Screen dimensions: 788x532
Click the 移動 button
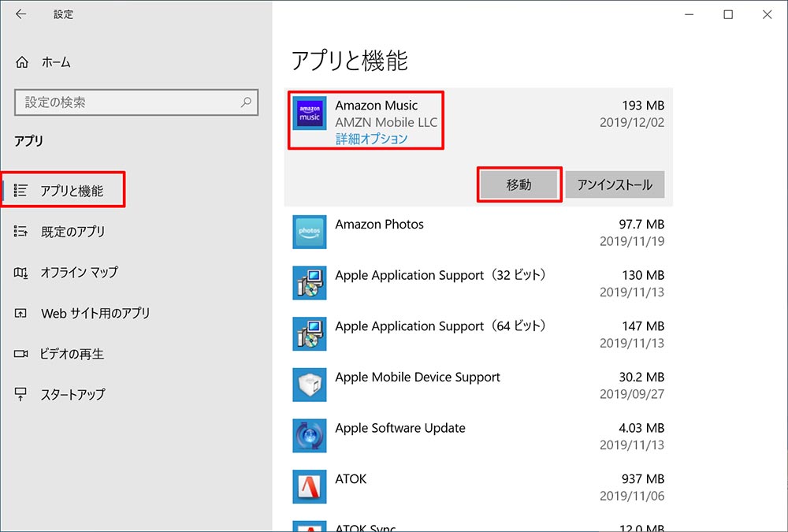tap(519, 184)
